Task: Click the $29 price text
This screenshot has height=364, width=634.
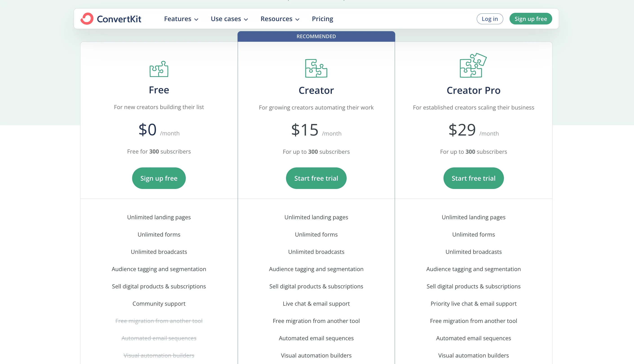Action: 462,130
